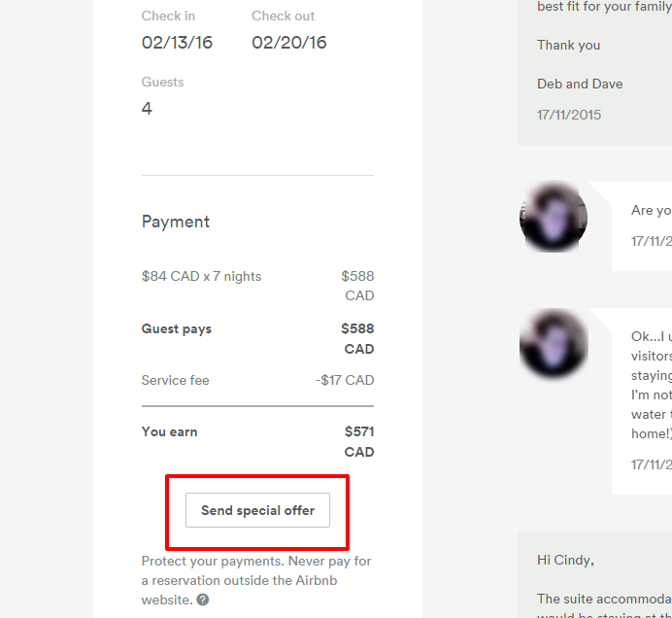Click the 17/11/2015 message timestamp
The image size is (672, 618).
[569, 115]
